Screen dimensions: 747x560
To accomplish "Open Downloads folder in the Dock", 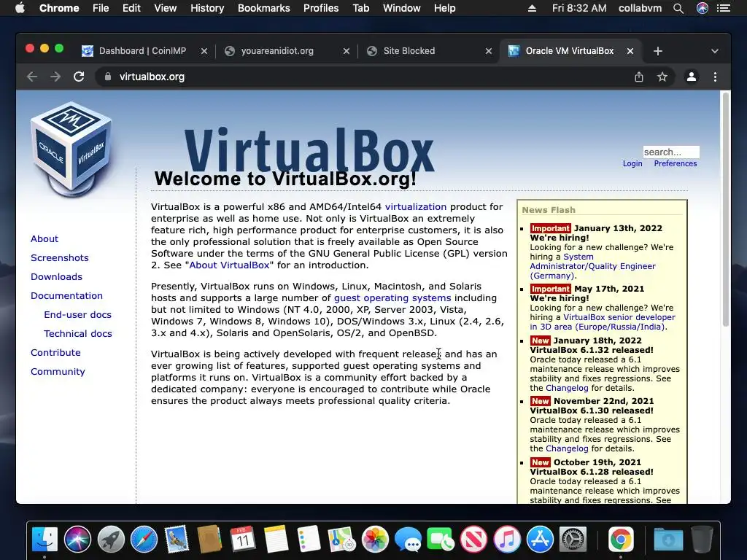I will tap(668, 540).
